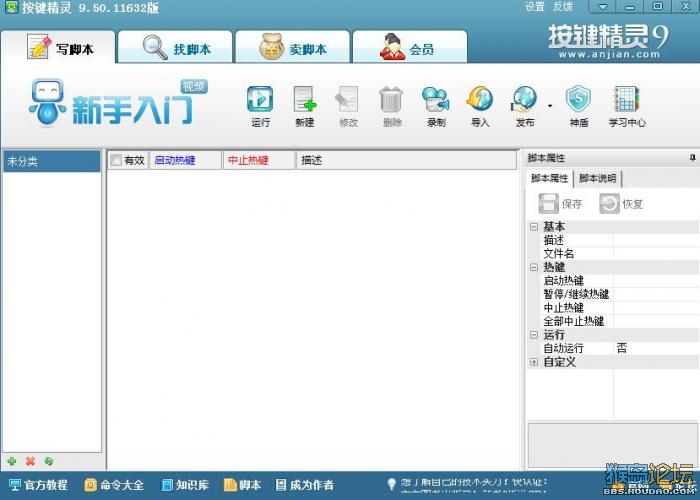Open 脚本 scripts link in bottom bar
The height and width of the screenshot is (500, 700).
(242, 485)
